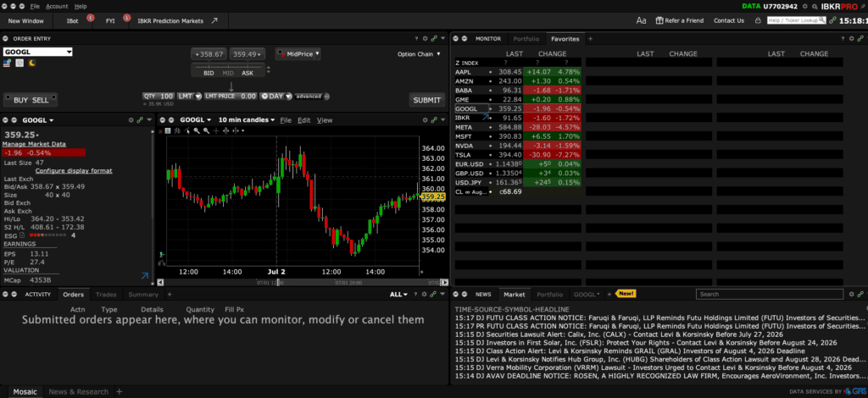This screenshot has width=868, height=398.
Task: Click the padlock icon in top toolbar
Action: [758, 20]
